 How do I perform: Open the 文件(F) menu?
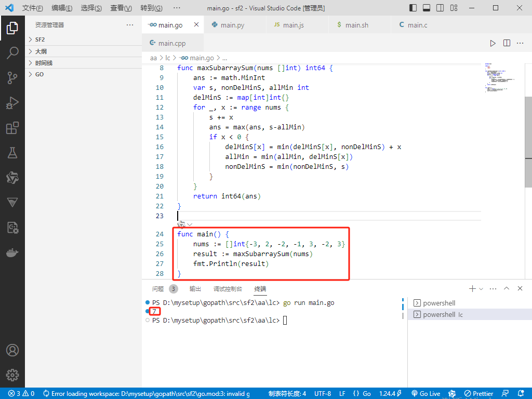click(33, 8)
